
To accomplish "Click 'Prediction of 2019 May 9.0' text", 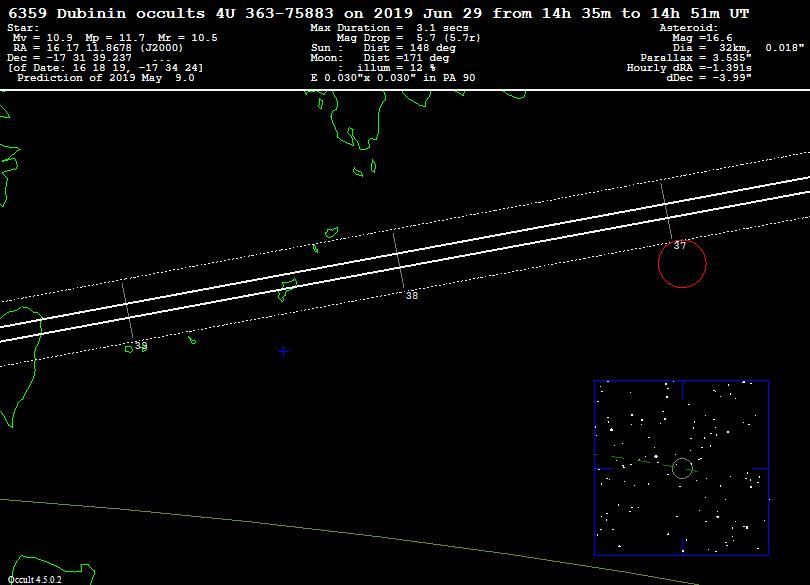I will tap(106, 78).
